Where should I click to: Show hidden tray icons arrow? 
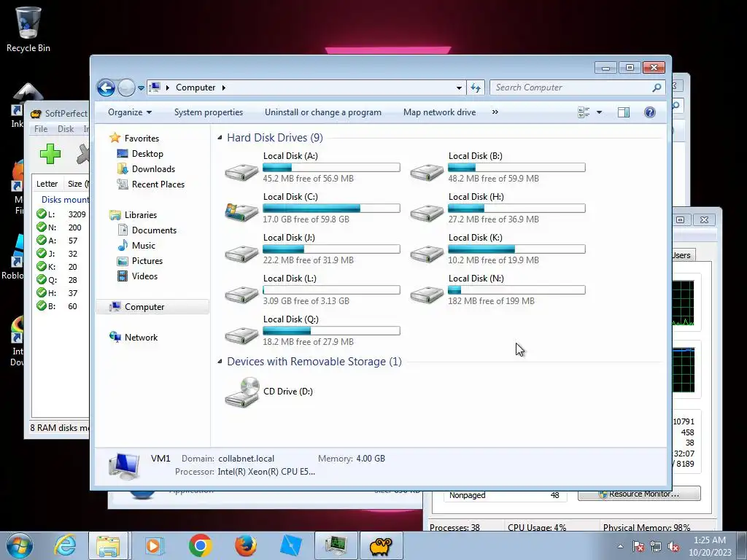(620, 547)
